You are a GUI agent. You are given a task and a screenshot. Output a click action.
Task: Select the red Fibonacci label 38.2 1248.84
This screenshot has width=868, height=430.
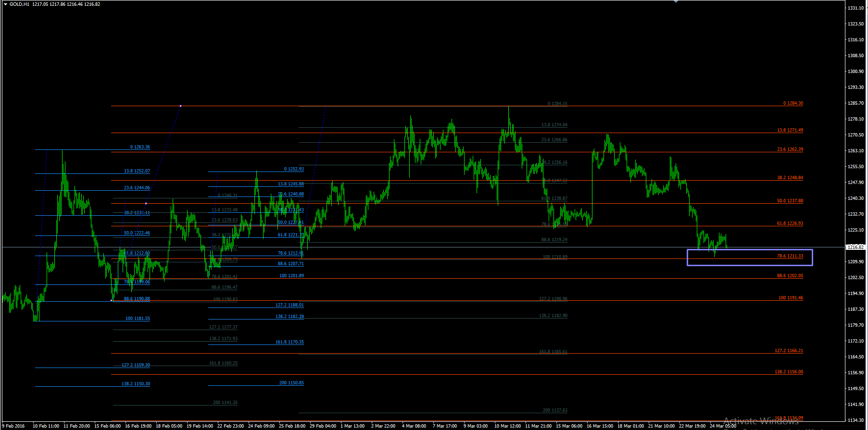coord(790,178)
